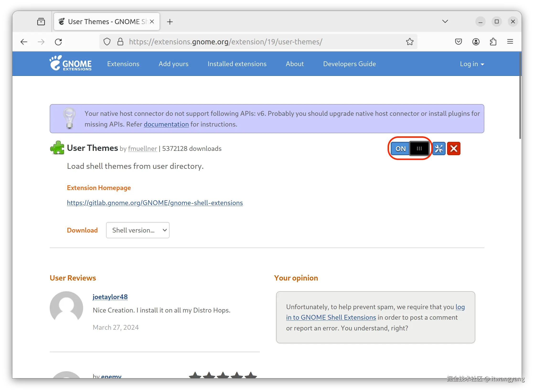Reload the current page
This screenshot has height=392, width=534.
coord(58,42)
